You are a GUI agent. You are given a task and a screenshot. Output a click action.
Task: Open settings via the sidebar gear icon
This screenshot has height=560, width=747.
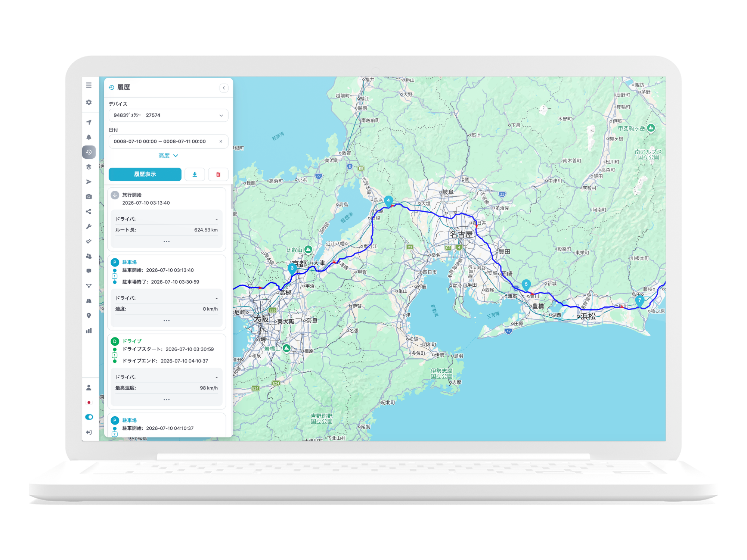89,102
